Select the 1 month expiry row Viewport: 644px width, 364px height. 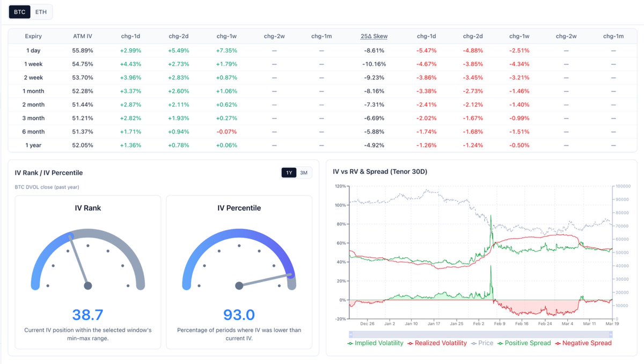(33, 91)
